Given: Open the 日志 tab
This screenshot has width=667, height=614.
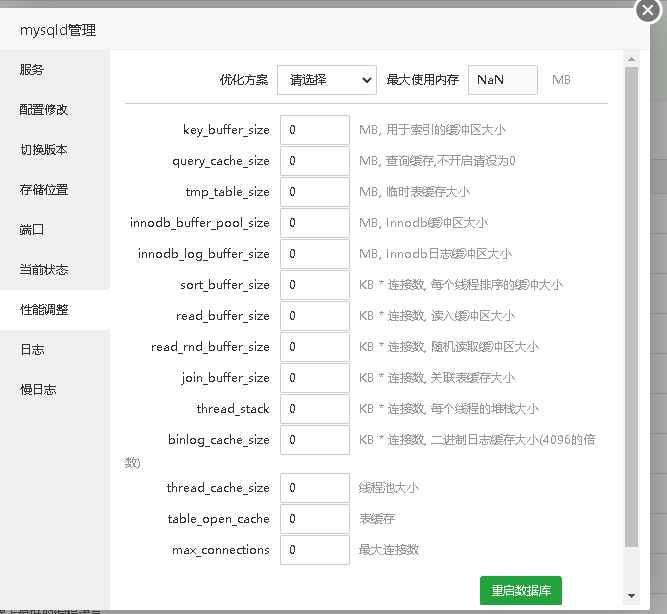Looking at the screenshot, I should tap(55, 349).
